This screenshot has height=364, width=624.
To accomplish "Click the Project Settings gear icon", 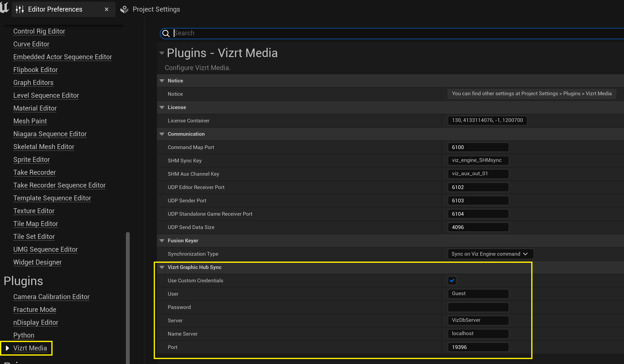I will click(x=124, y=9).
